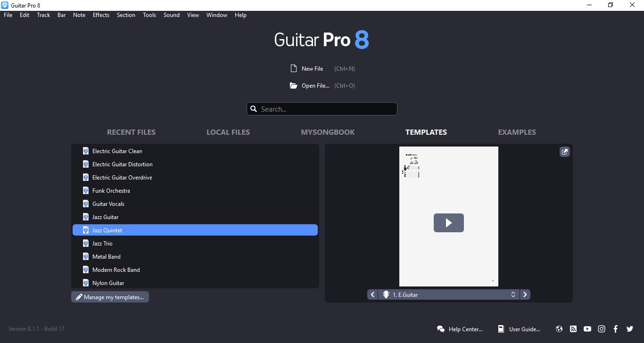Open the Instagram icon link
Screen dimensions: 644x343
coord(602,329)
